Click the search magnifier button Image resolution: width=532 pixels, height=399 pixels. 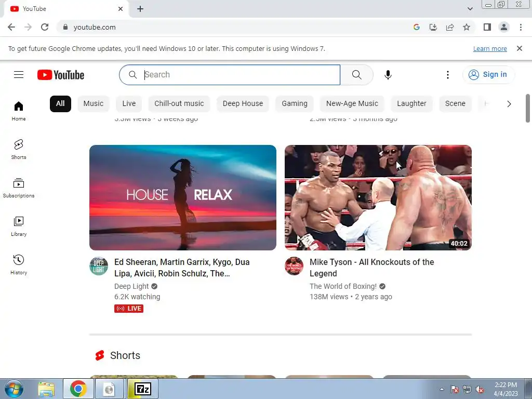click(356, 75)
